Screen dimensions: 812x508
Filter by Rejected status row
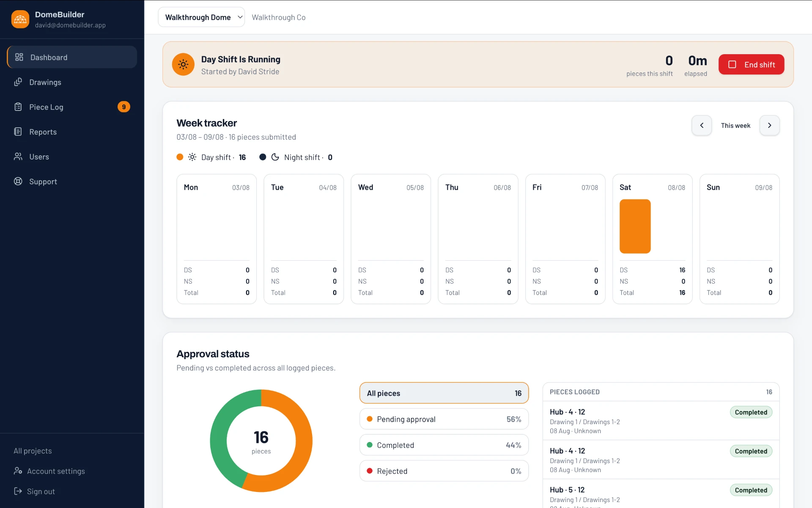[444, 471]
